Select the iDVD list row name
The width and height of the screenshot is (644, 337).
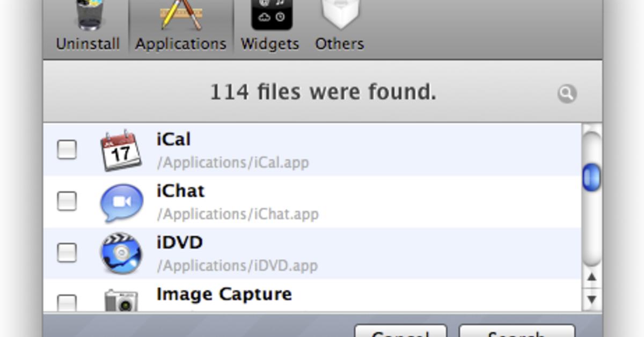[x=180, y=242]
